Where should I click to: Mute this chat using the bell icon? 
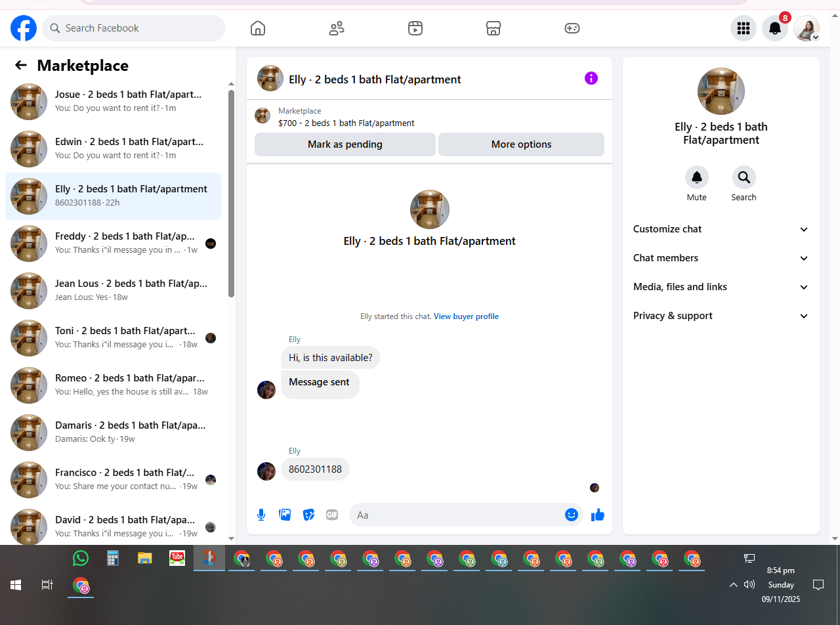coord(697,177)
